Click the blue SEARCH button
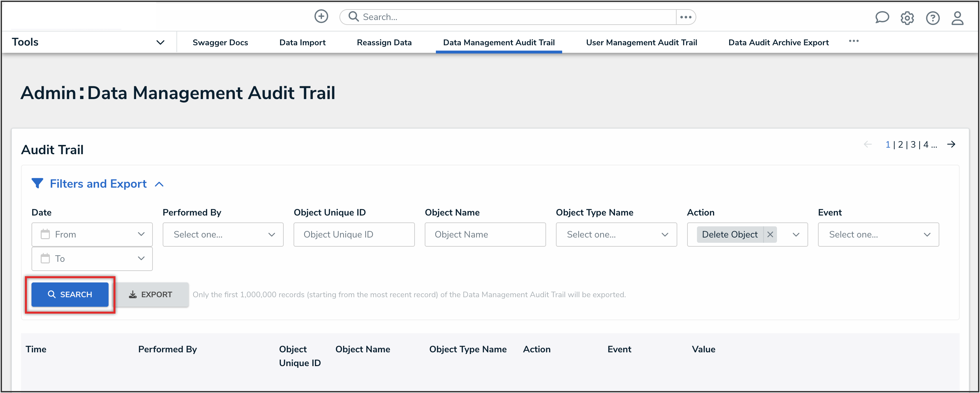 click(70, 295)
